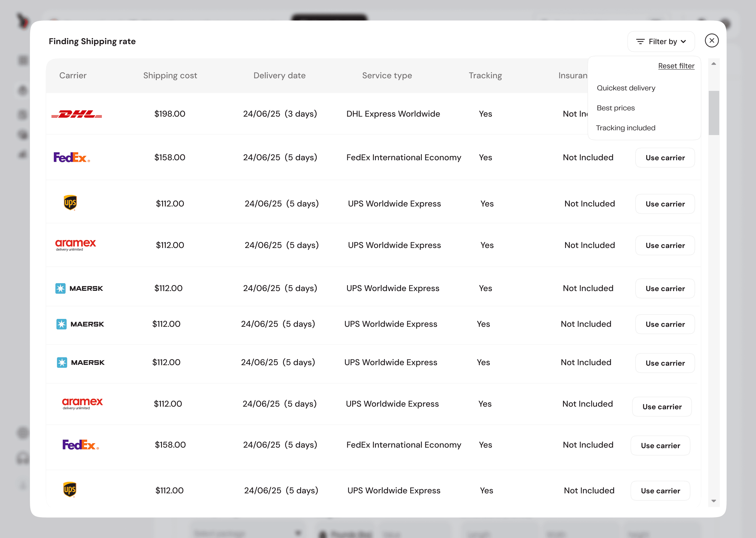This screenshot has height=538, width=756.
Task: Click the Shipping cost column header
Action: click(170, 76)
